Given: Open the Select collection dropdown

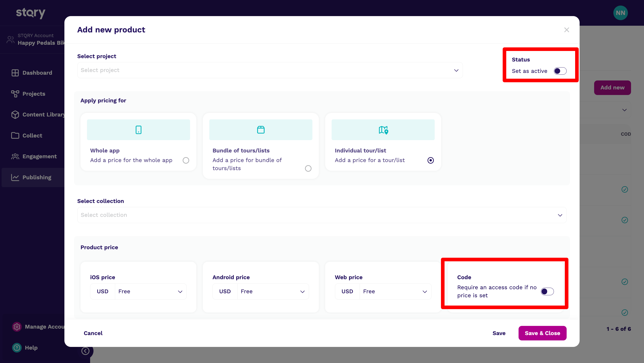Looking at the screenshot, I should tap(322, 215).
